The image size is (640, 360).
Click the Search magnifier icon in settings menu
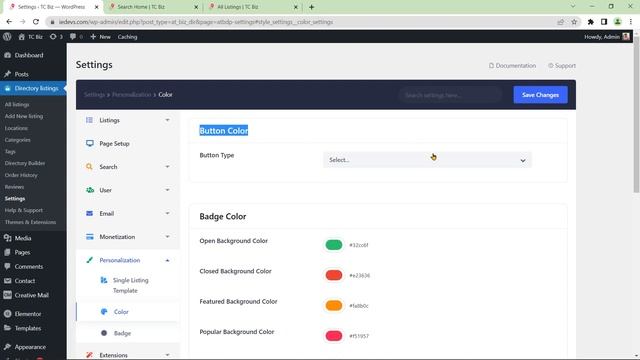pos(89,167)
